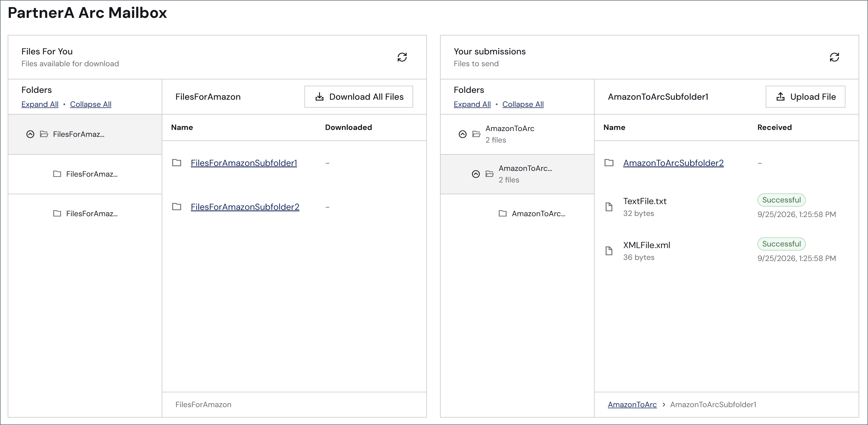
Task: Open FilesForAmazonSubfolder1 link
Action: 244,163
